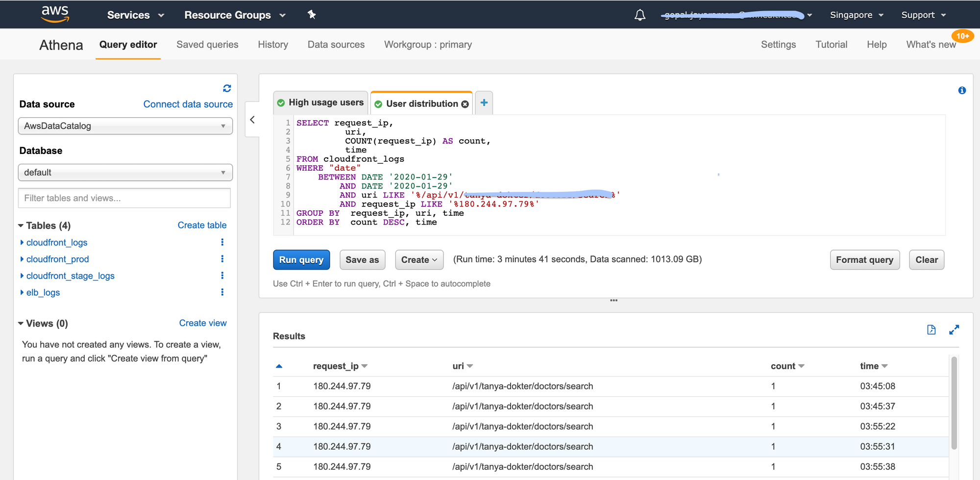Open Settings in the Athena navbar
980x480 pixels.
(778, 45)
